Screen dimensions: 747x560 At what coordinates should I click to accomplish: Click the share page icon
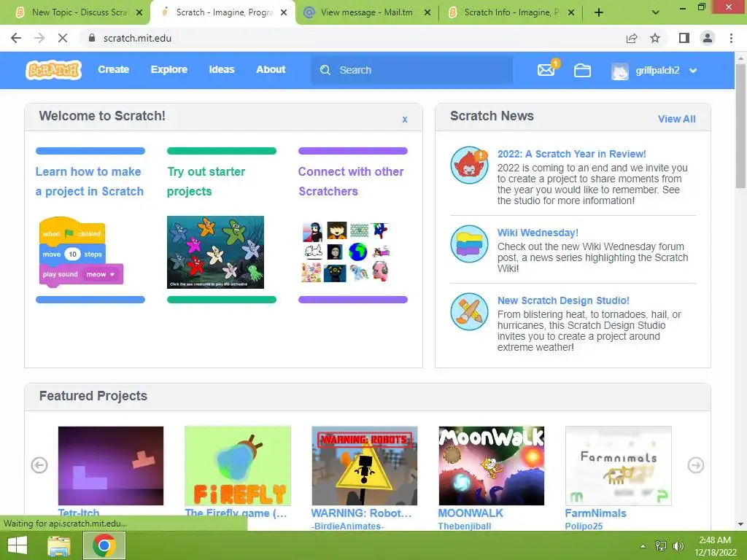[x=632, y=38]
